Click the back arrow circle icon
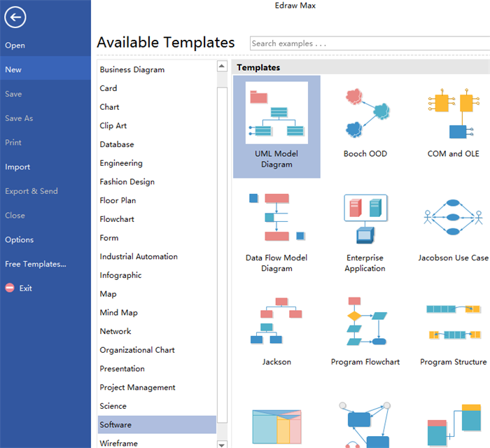The image size is (490, 448). [x=15, y=17]
